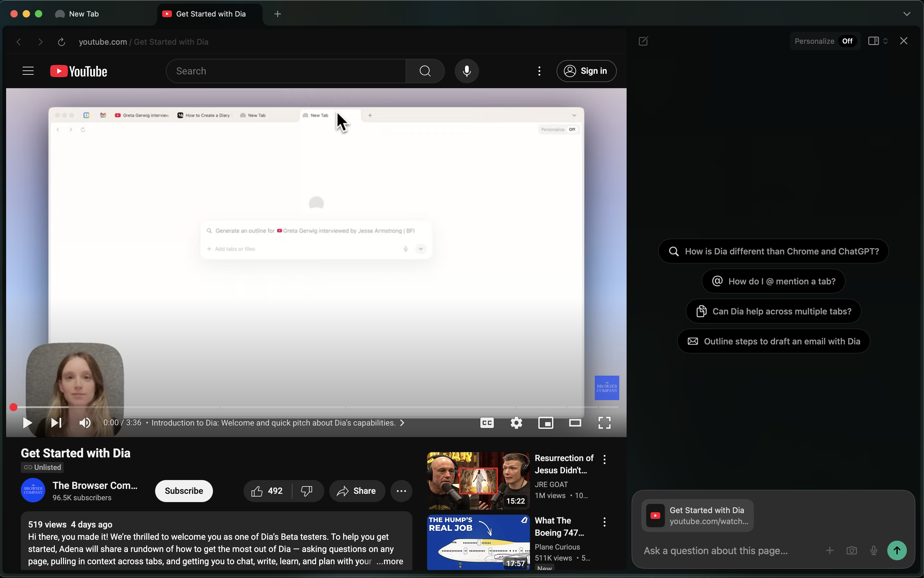924x578 pixels.
Task: Click the video progress bar scrubber
Action: click(x=13, y=407)
